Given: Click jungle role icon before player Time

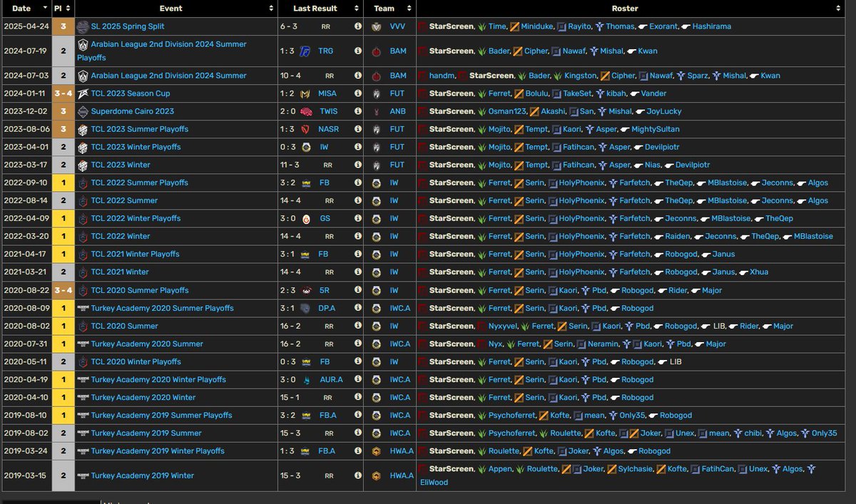Looking at the screenshot, I should click(481, 26).
